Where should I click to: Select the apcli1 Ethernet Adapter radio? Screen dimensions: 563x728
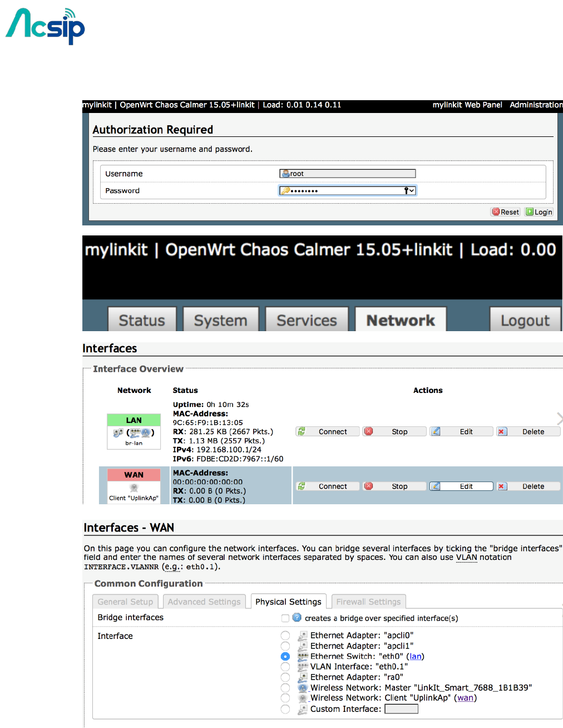(285, 646)
